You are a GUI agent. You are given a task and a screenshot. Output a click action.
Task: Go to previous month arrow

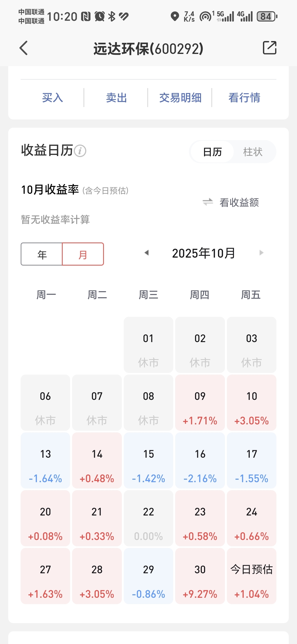pos(147,253)
